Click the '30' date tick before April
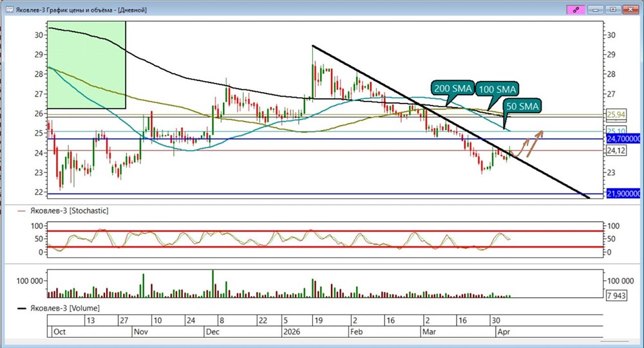 pyautogui.click(x=496, y=320)
